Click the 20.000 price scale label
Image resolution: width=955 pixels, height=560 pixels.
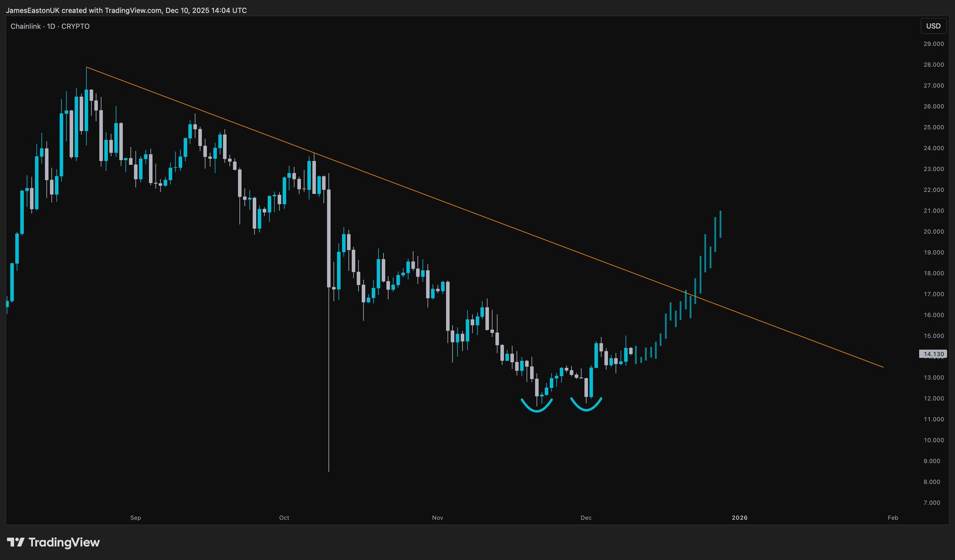pyautogui.click(x=934, y=232)
